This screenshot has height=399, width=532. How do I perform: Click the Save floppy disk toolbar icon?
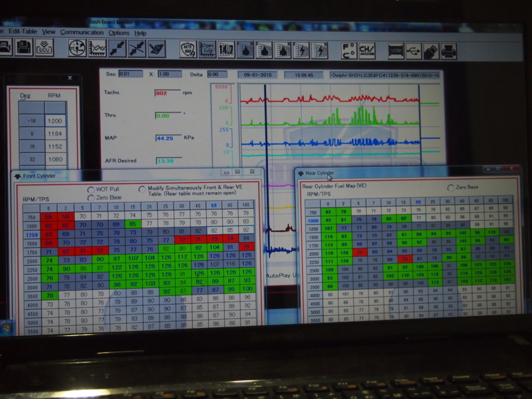[24, 47]
